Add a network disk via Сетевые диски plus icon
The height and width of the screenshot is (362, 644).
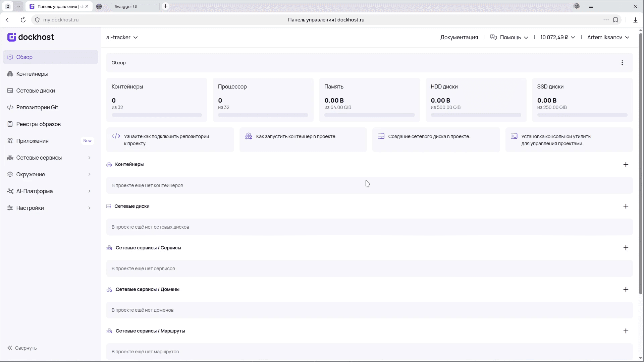pyautogui.click(x=626, y=206)
